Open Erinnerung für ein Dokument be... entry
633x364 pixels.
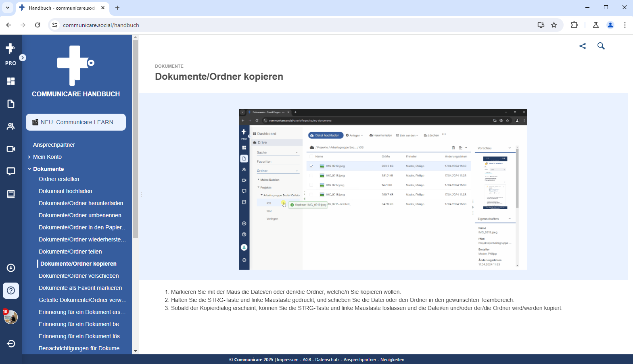click(81, 324)
